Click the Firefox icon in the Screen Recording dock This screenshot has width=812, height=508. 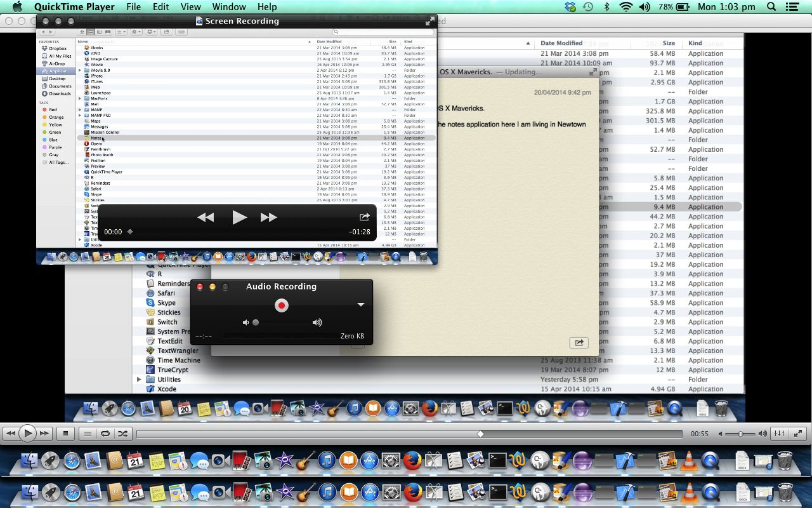(x=251, y=257)
